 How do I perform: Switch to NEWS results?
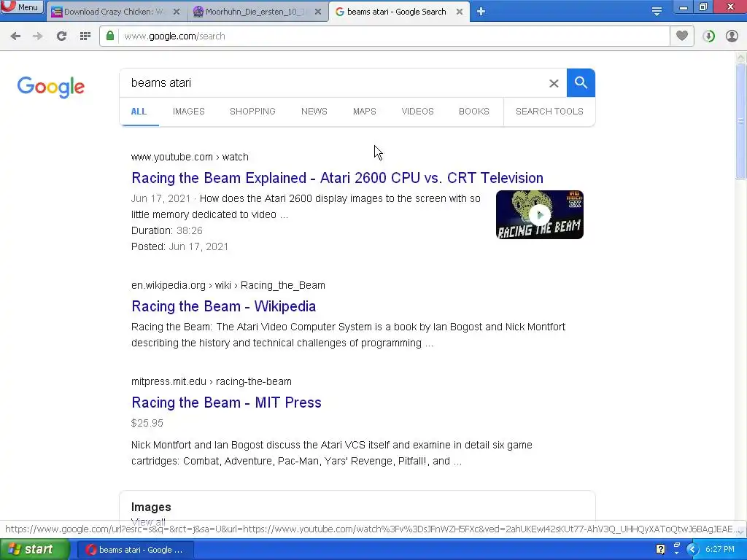pos(314,112)
